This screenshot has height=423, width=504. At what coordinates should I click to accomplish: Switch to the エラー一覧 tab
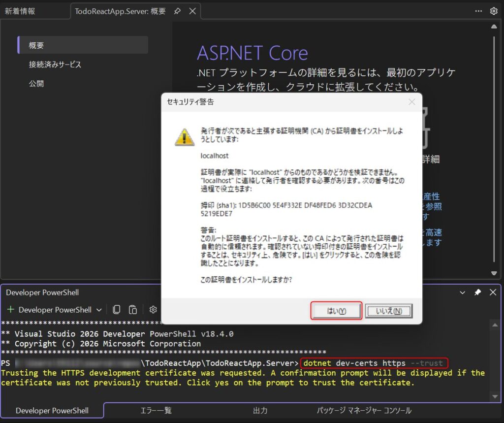[x=156, y=411]
